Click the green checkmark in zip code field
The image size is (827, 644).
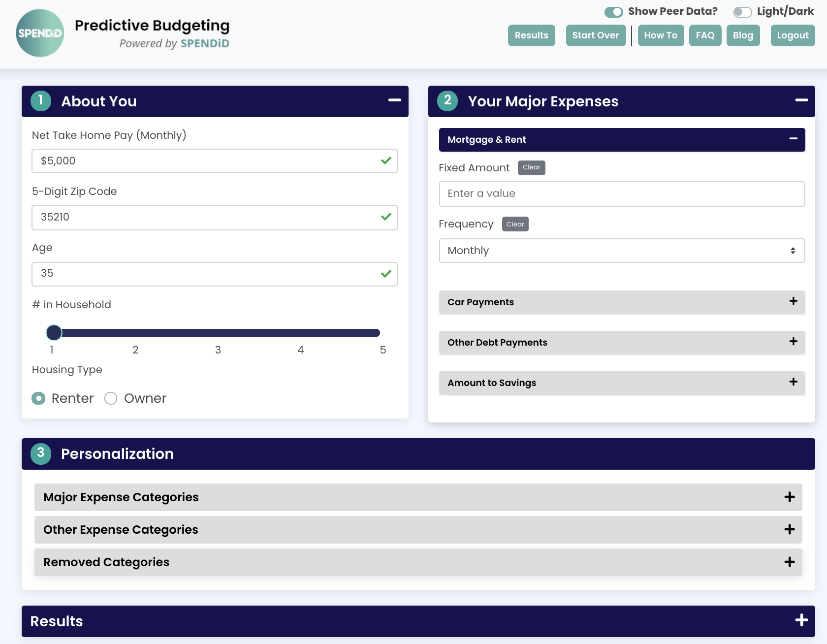tap(386, 217)
